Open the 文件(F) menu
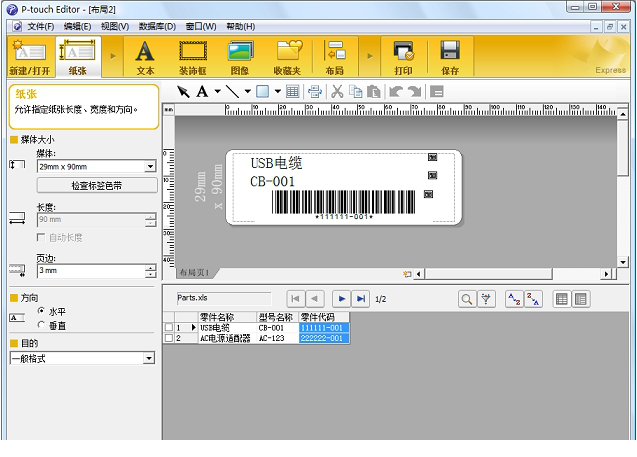The width and height of the screenshot is (637, 457). [41, 26]
